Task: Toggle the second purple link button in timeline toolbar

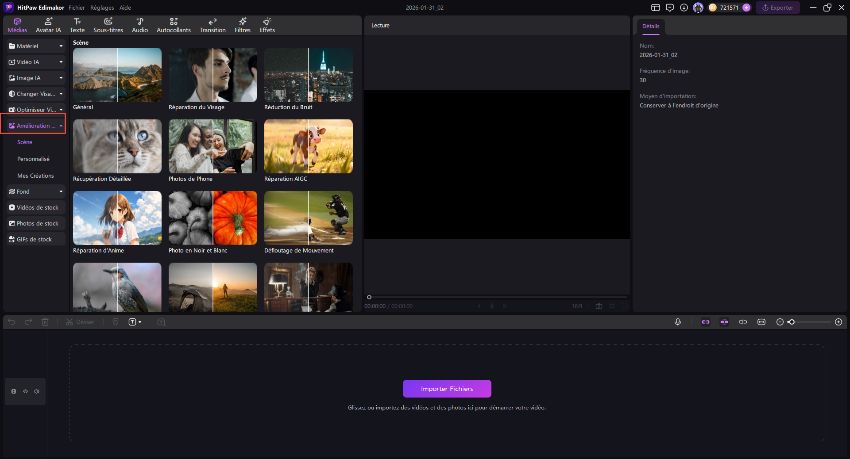Action: (x=723, y=322)
